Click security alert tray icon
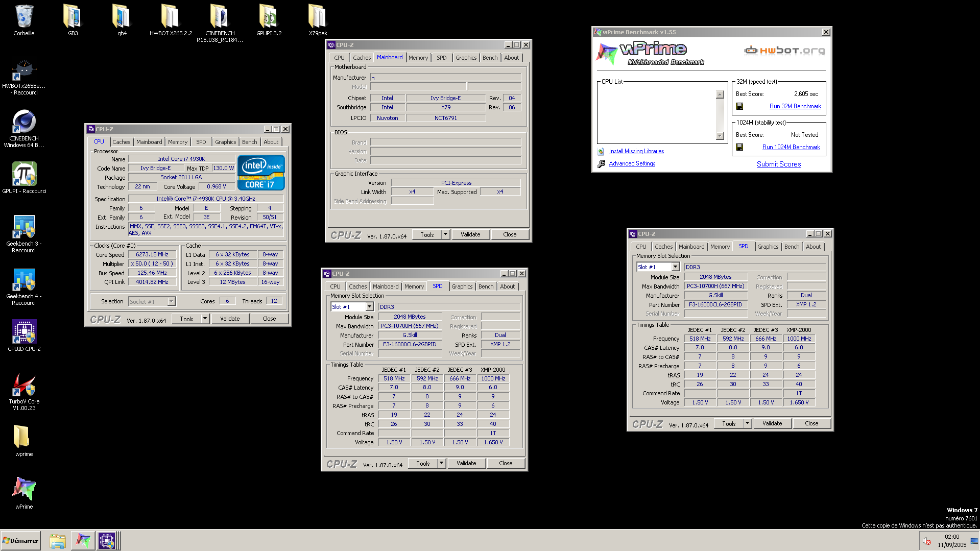Screen dimensions: 980x551 click(x=926, y=541)
